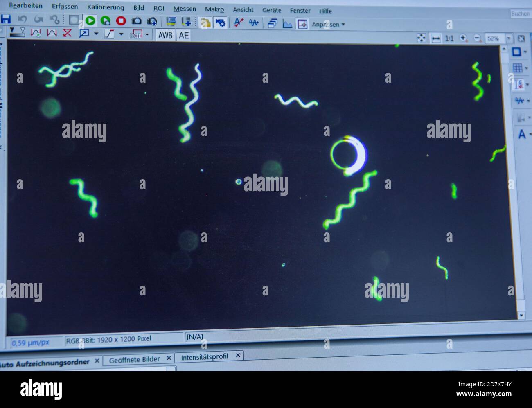Open the Anpassen dropdown
This screenshot has width=532, height=408.
(x=328, y=25)
